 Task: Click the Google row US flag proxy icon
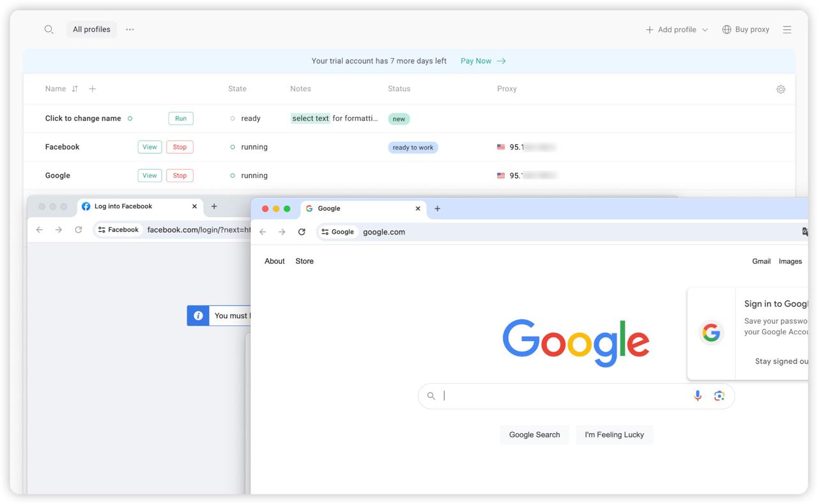501,176
